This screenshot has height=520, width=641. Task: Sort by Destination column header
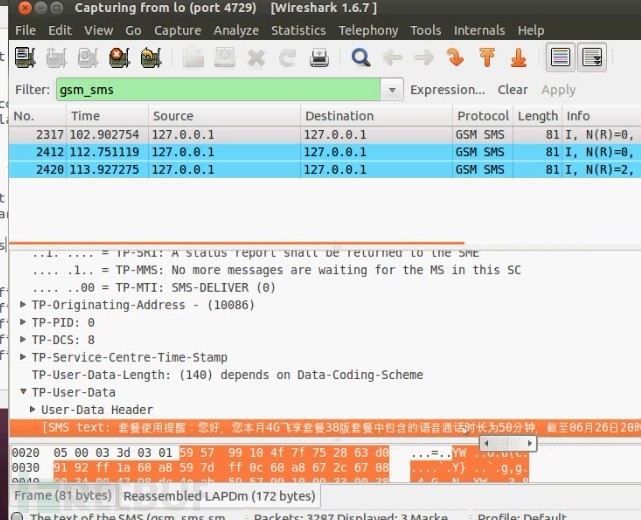[377, 116]
